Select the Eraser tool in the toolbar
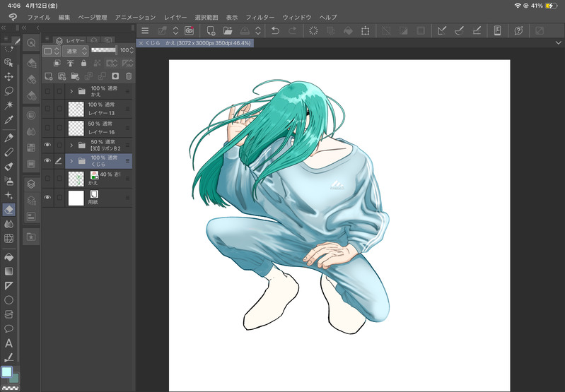 pos(8,209)
